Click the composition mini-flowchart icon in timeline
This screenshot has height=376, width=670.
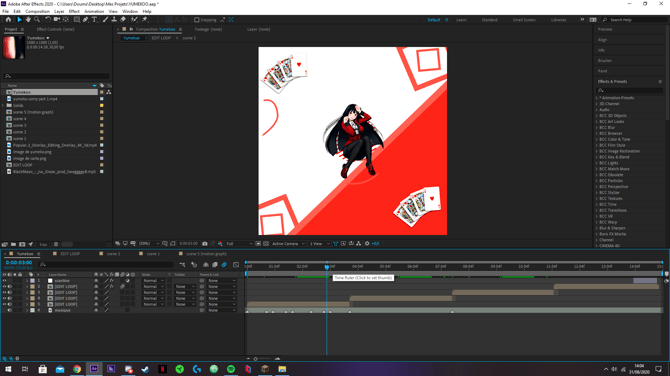tap(182, 265)
